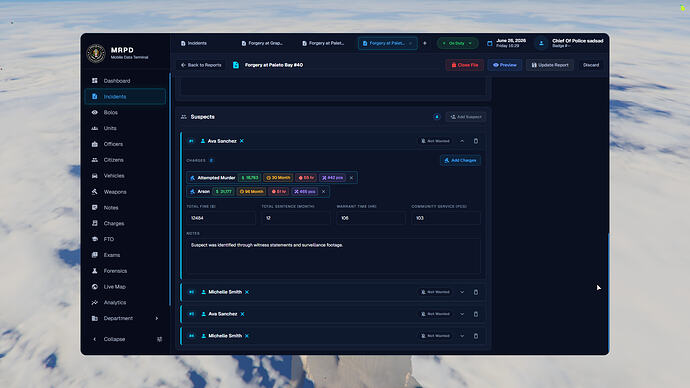Viewport: 690px width, 388px height.
Task: Switch to the Incidents tab
Action: point(194,43)
